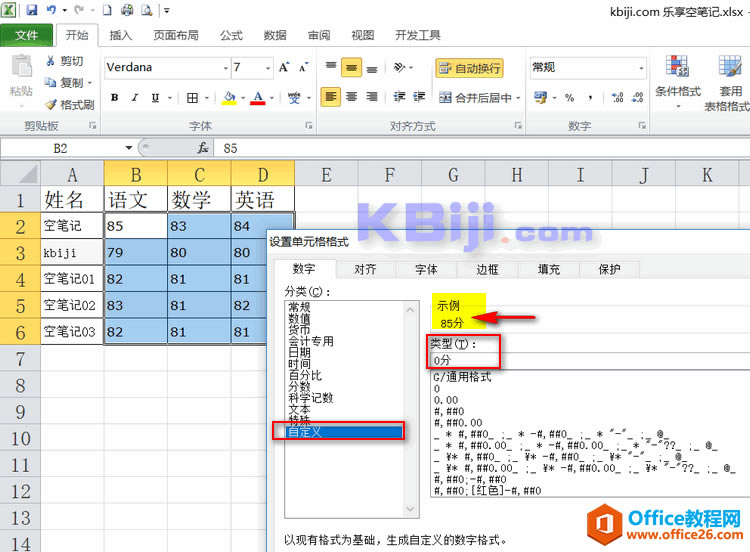This screenshot has width=750, height=552.
Task: Click the Type (类型) input field
Action: pyautogui.click(x=590, y=361)
